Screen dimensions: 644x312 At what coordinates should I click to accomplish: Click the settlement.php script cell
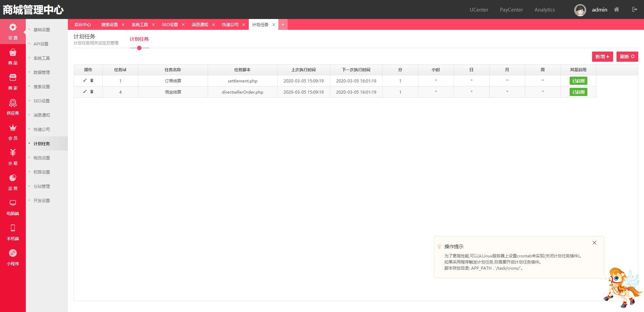pos(243,81)
